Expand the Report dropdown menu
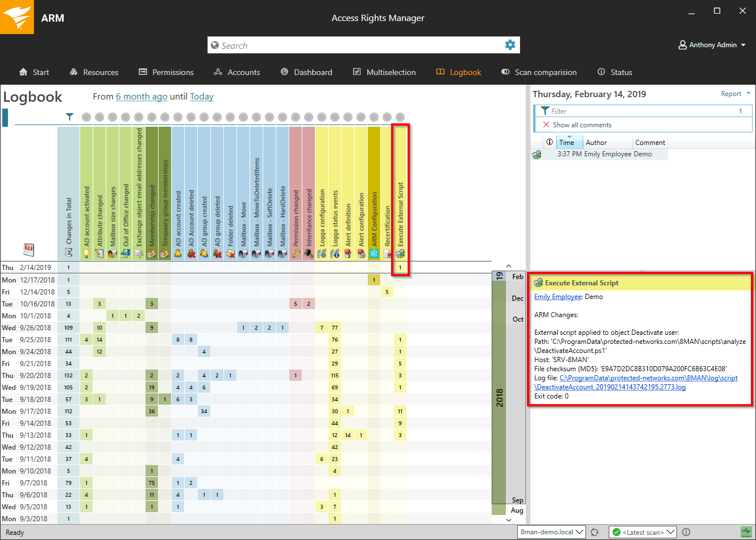Viewport: 756px width, 540px height. pos(735,94)
